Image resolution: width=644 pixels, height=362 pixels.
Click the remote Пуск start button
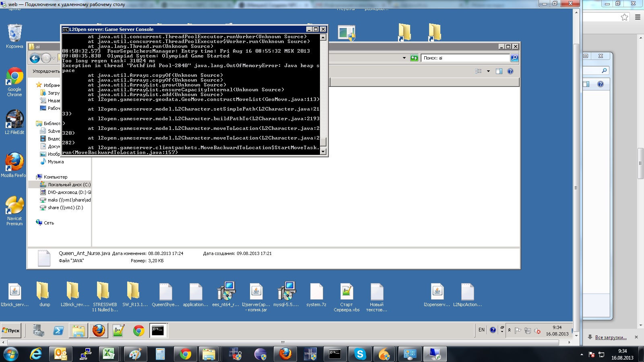(11, 331)
